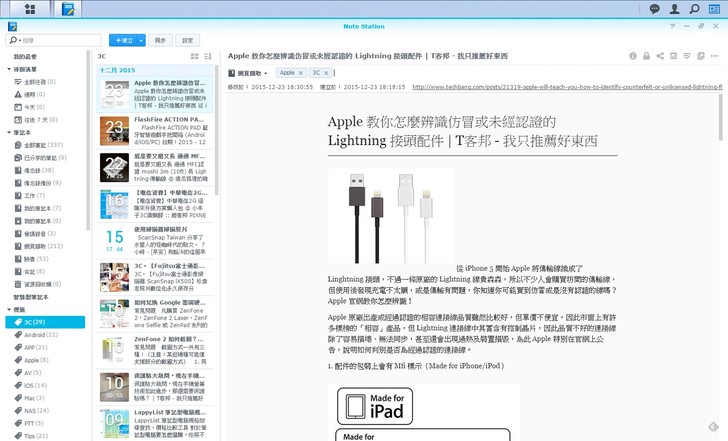Collapse the to-do list section in sidebar

pyautogui.click(x=9, y=69)
